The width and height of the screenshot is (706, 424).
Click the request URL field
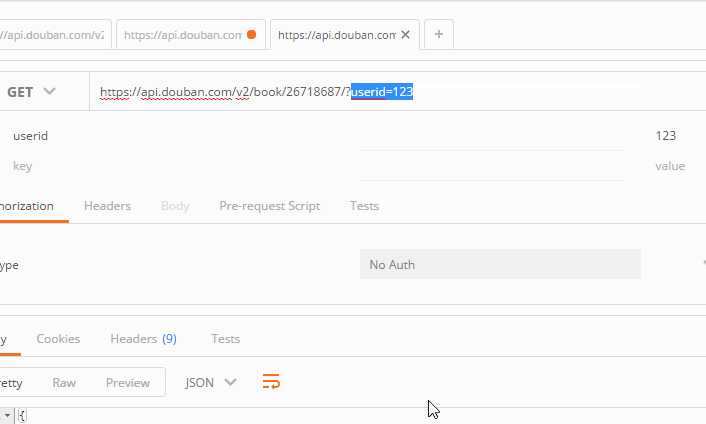[x=398, y=92]
